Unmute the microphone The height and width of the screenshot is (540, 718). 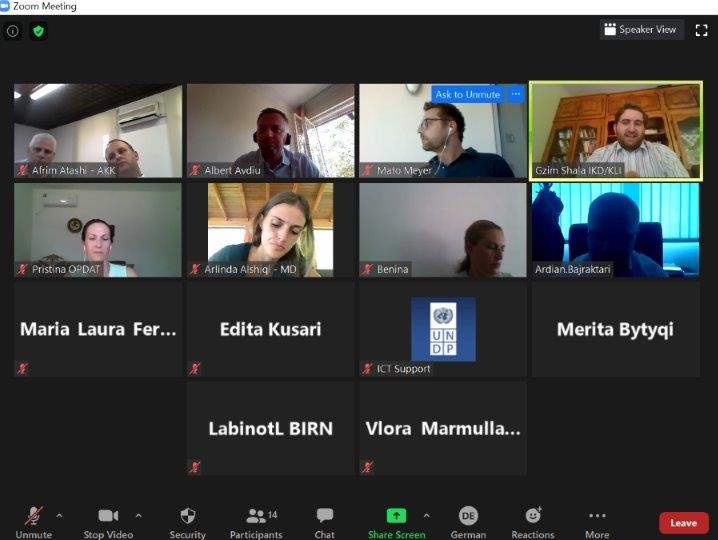[x=33, y=523]
